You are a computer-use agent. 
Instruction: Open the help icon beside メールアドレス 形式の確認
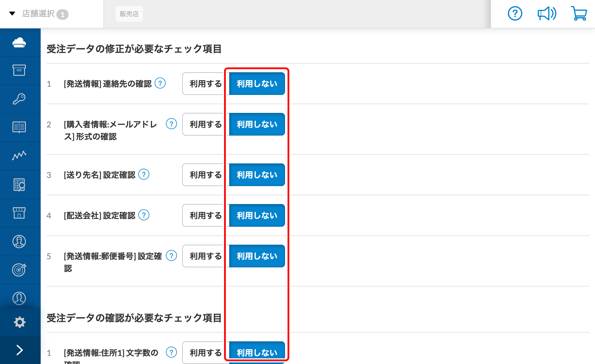(171, 124)
